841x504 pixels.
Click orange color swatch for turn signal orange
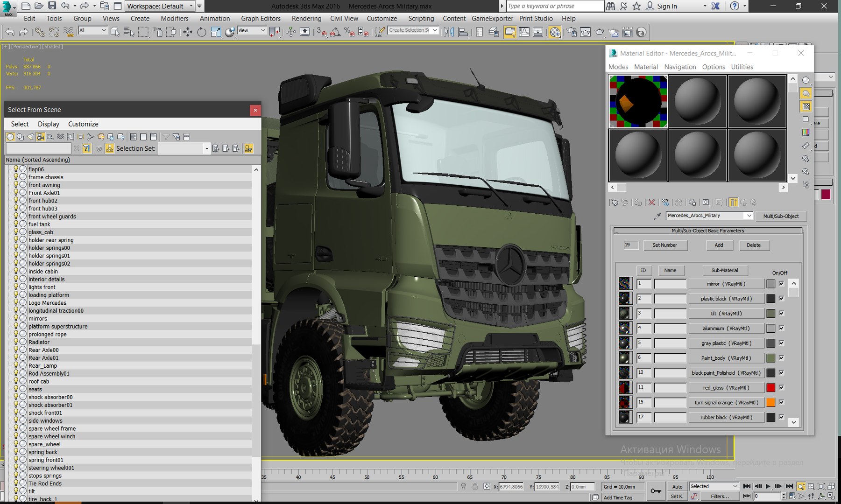point(770,402)
